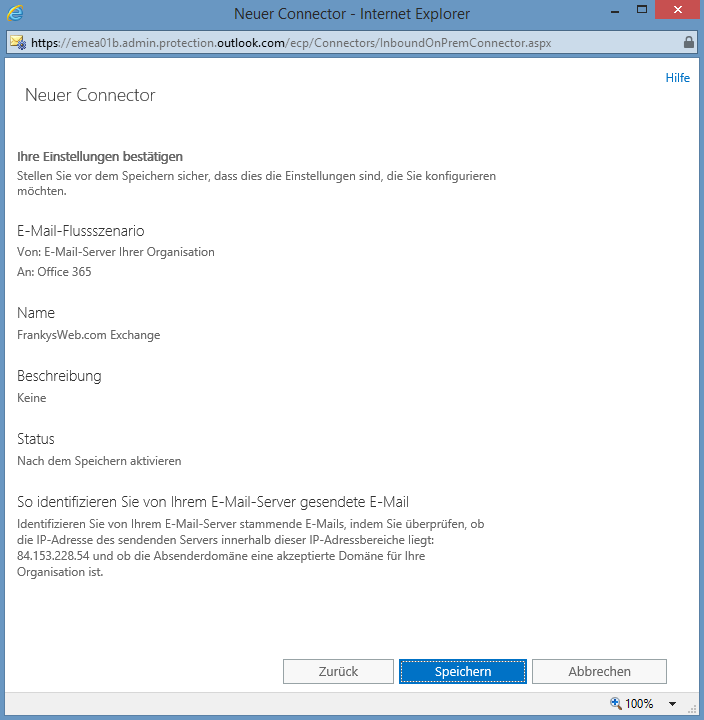Viewport: 704px width, 720px height.
Task: Click the 100% zoom level text
Action: [x=639, y=704]
